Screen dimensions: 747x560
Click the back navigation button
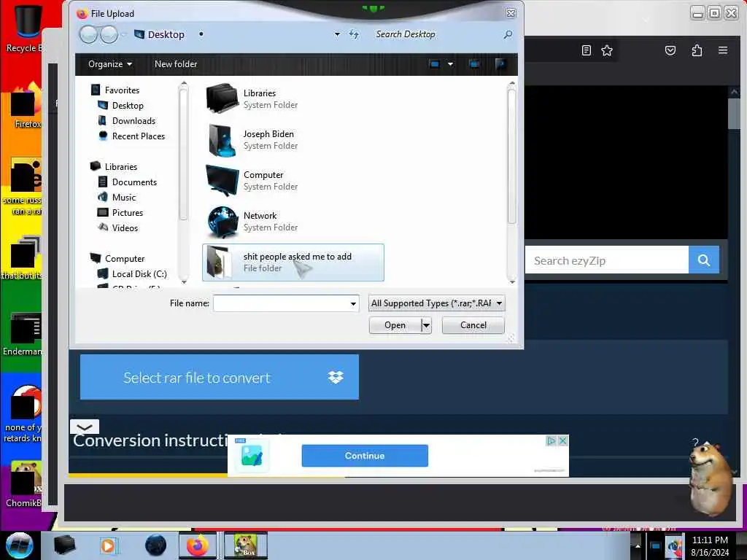pos(88,34)
